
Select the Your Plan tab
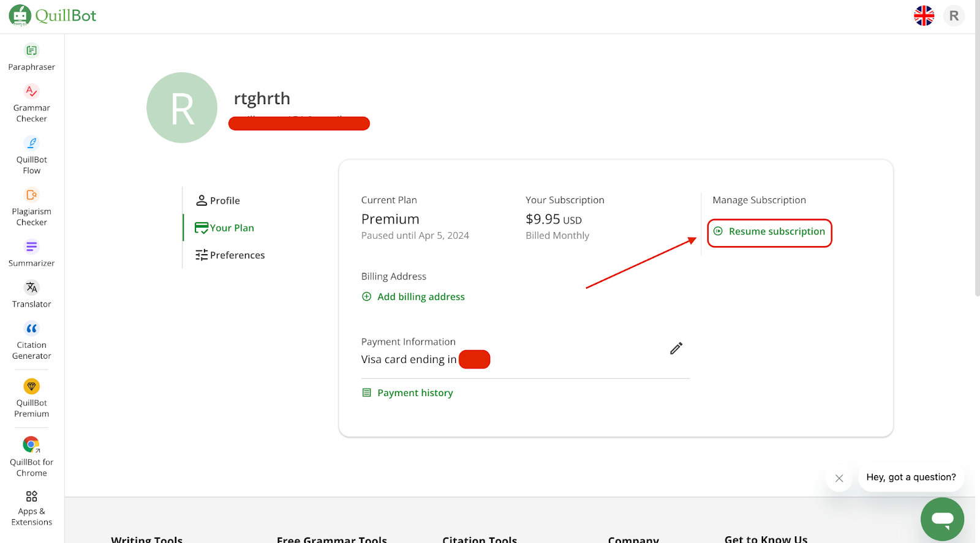[224, 228]
